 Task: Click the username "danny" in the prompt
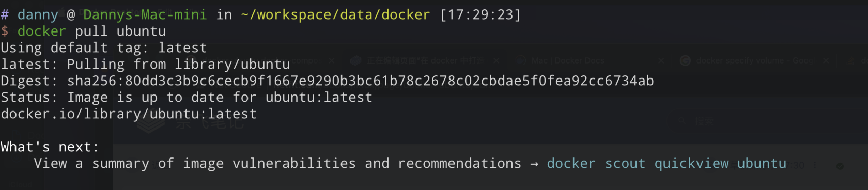(38, 15)
